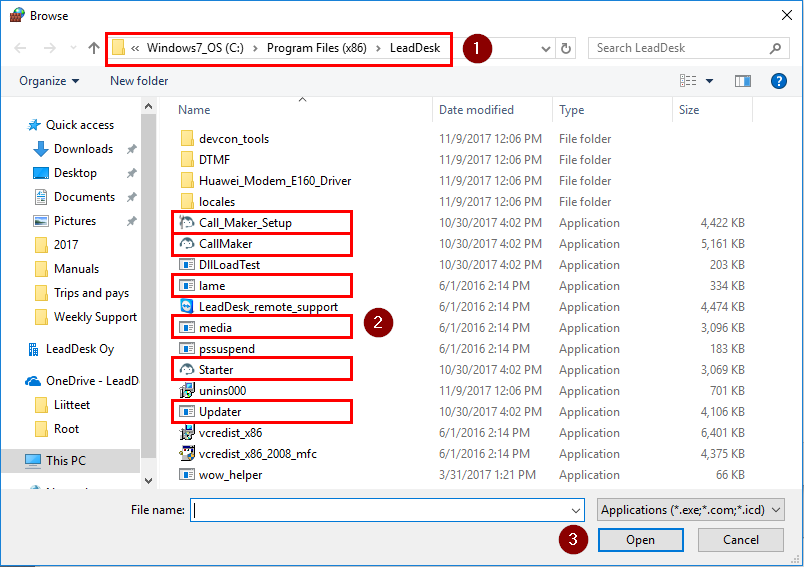Select OneDrive - LeadD in navigation pane
The width and height of the screenshot is (804, 567).
point(82,381)
